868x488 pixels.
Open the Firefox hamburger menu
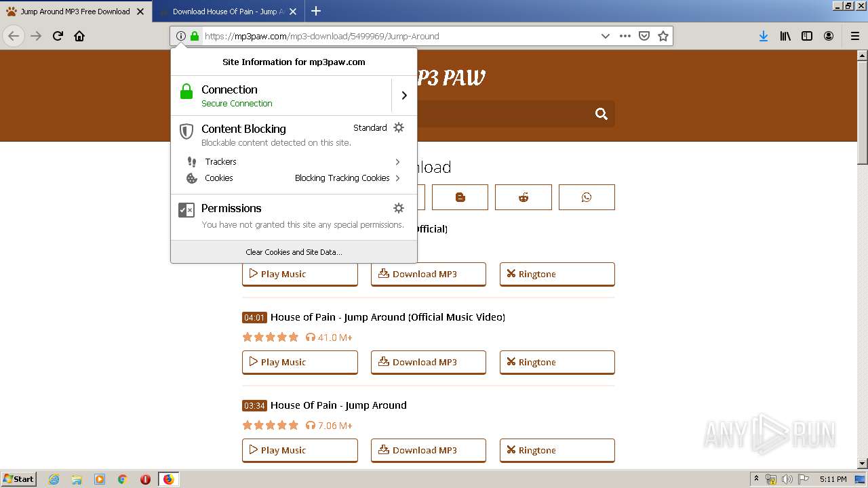pos(855,36)
